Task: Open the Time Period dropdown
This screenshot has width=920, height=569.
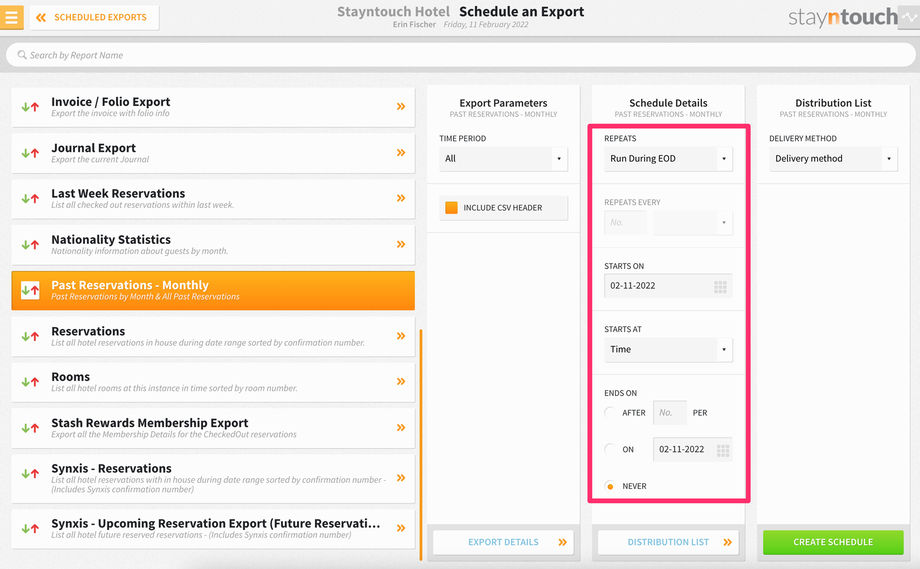Action: click(503, 158)
